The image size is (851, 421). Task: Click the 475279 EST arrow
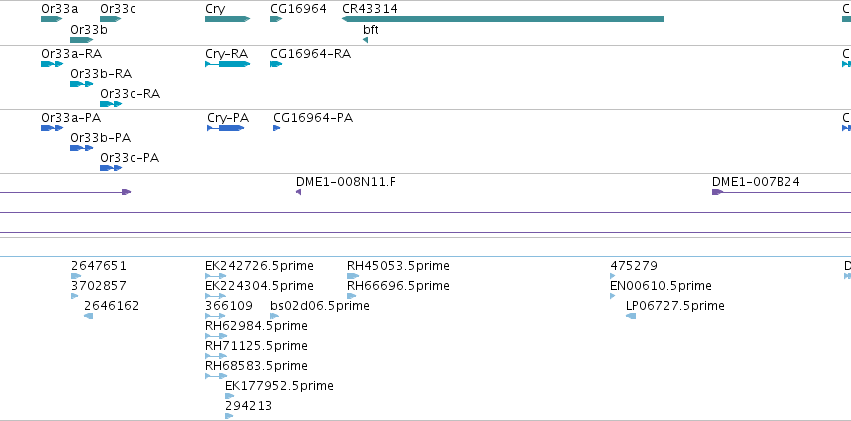(613, 276)
